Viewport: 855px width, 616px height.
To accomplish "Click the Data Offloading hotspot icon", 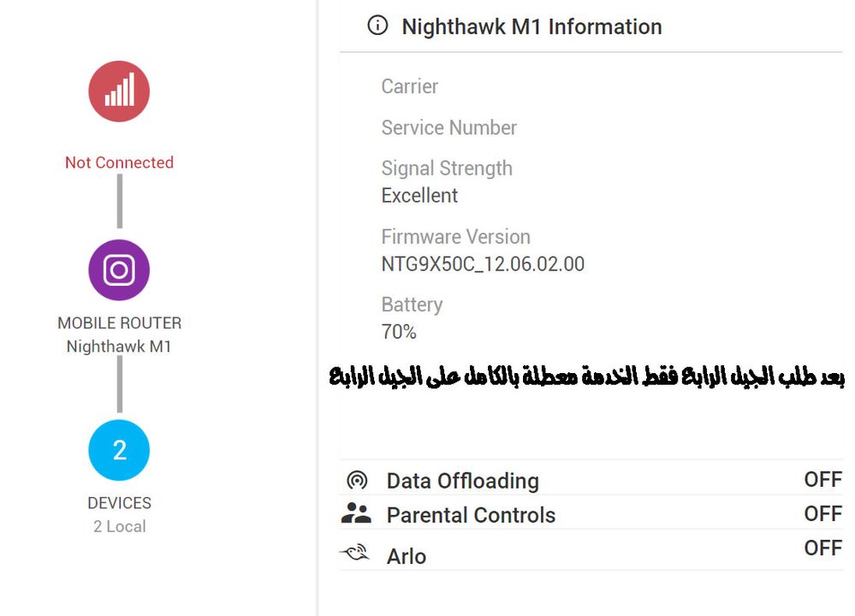I will (357, 480).
